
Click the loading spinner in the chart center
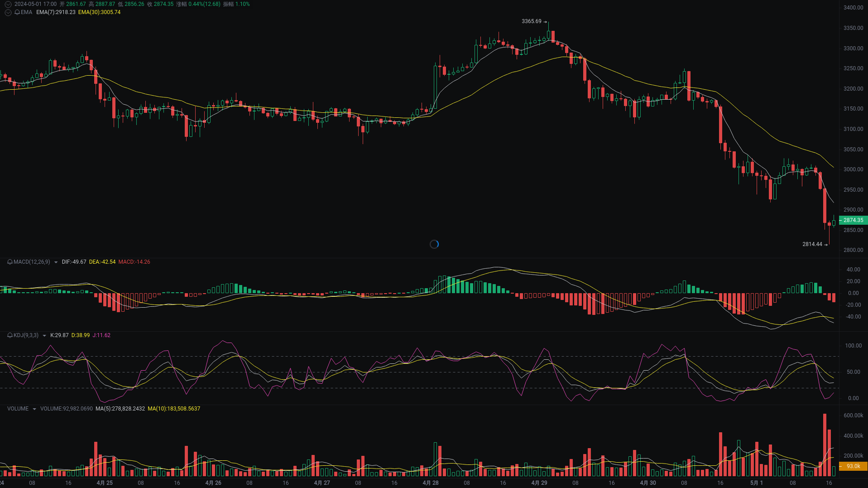pyautogui.click(x=434, y=244)
